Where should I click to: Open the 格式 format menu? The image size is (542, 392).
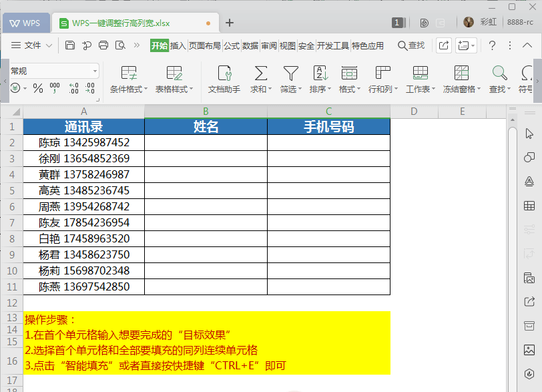coord(350,79)
